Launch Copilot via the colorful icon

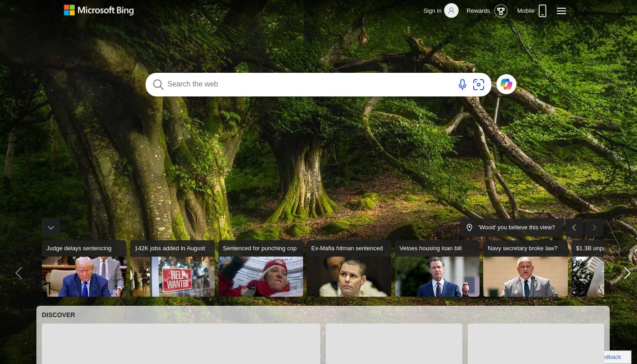(506, 84)
